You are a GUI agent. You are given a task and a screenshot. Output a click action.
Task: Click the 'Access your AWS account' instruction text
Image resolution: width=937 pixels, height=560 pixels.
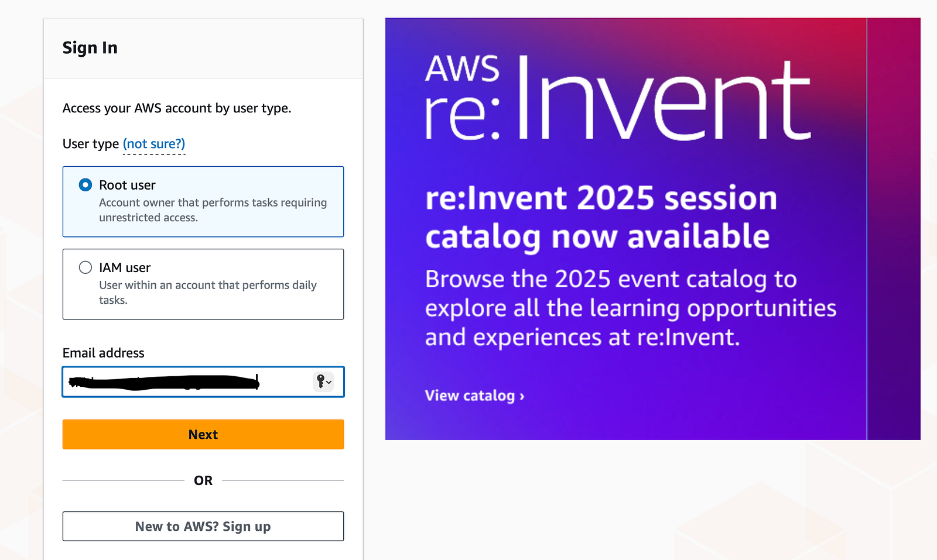pyautogui.click(x=177, y=108)
